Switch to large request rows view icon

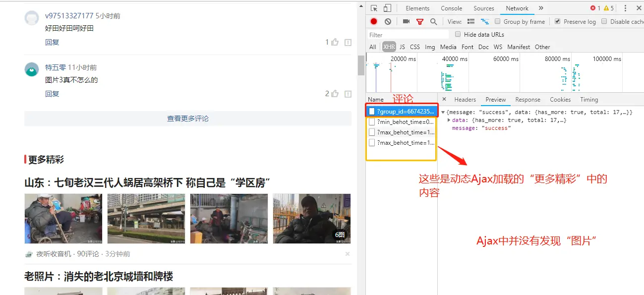(471, 21)
